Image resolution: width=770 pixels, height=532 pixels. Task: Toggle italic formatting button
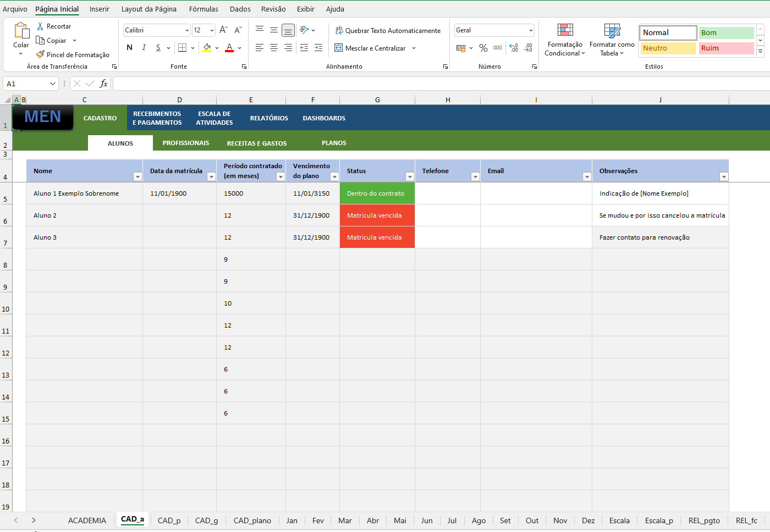pos(144,48)
